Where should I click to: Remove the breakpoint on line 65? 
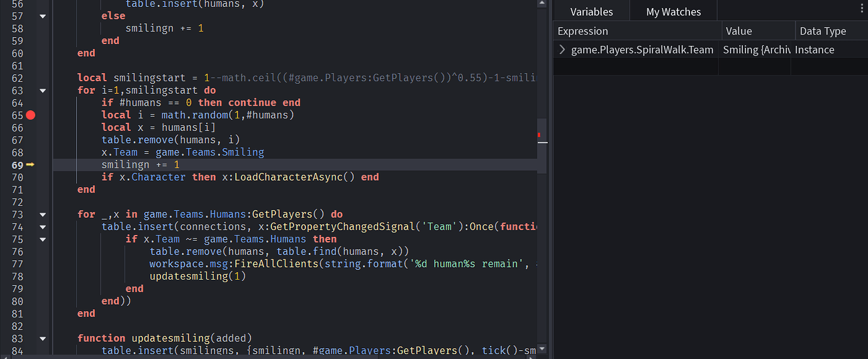(31, 115)
